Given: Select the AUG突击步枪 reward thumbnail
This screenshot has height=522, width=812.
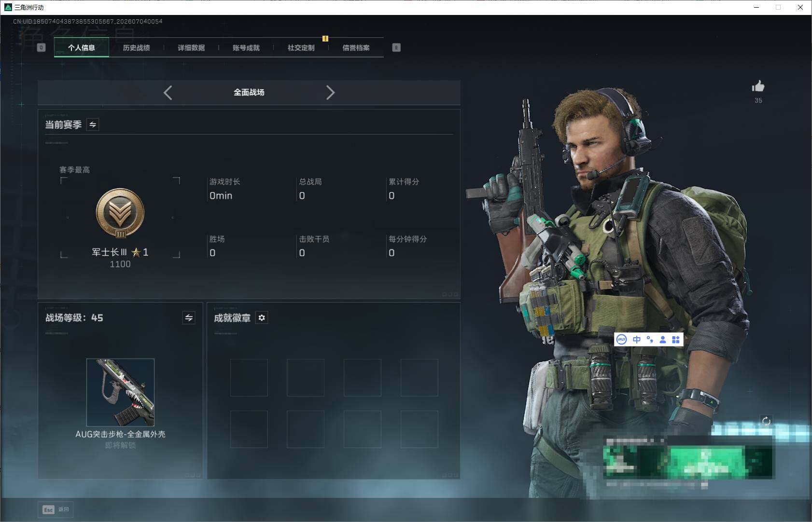Looking at the screenshot, I should point(120,392).
